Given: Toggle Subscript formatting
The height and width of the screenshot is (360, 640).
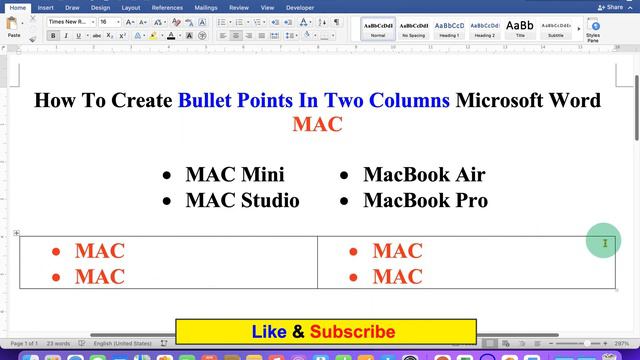Looking at the screenshot, I should click(109, 36).
